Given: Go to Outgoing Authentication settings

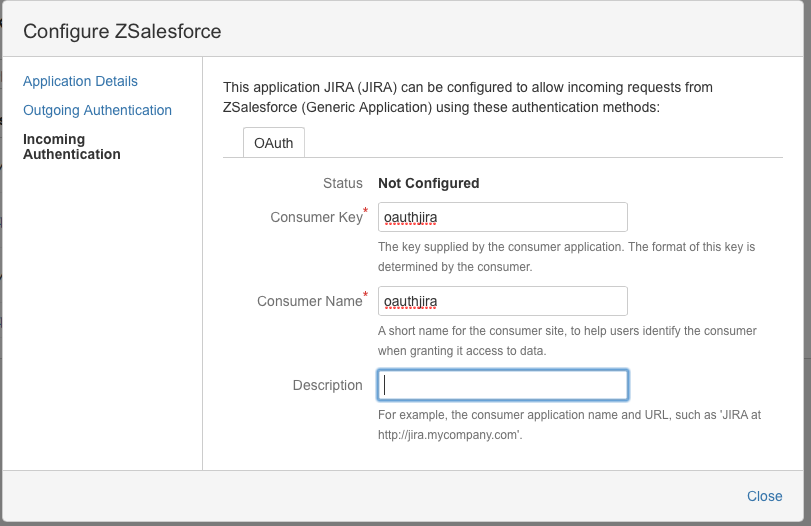Looking at the screenshot, I should [97, 110].
